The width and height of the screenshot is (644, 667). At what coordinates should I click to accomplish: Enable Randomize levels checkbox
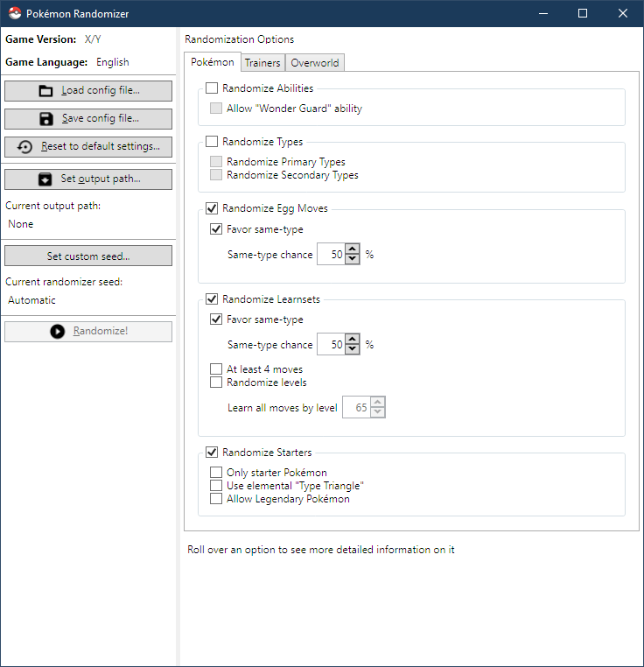click(x=216, y=382)
